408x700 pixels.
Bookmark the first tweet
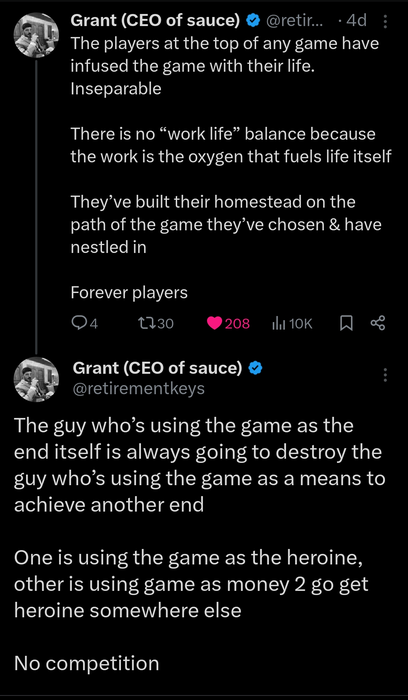point(346,323)
